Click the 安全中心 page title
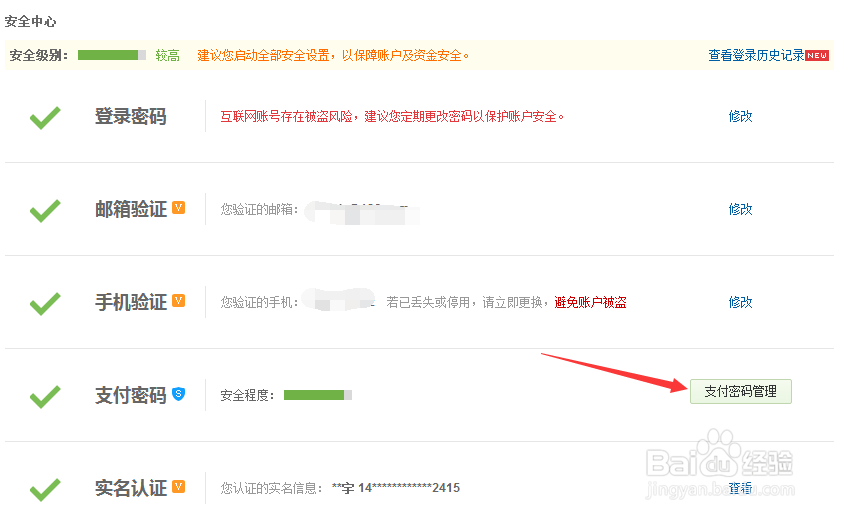Viewport: 843px width, 519px height. point(31,21)
